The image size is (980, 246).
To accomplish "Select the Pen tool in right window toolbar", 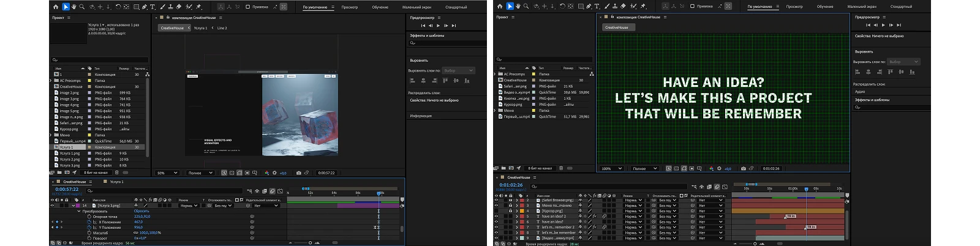I will [x=589, y=7].
